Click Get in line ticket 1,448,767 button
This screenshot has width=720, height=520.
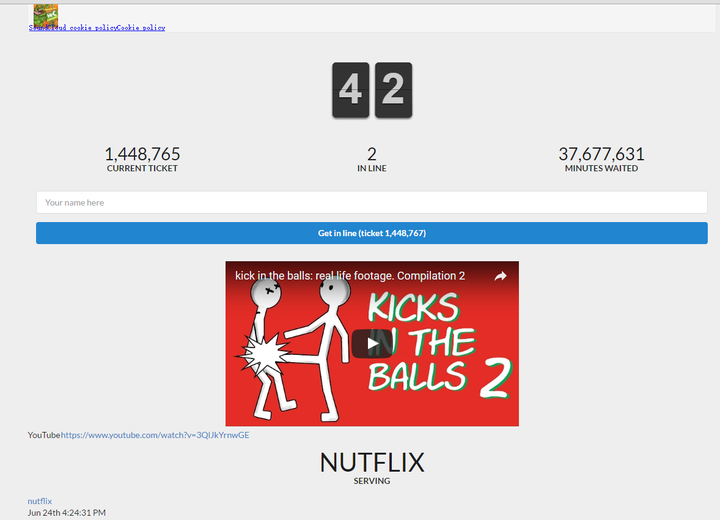point(371,233)
